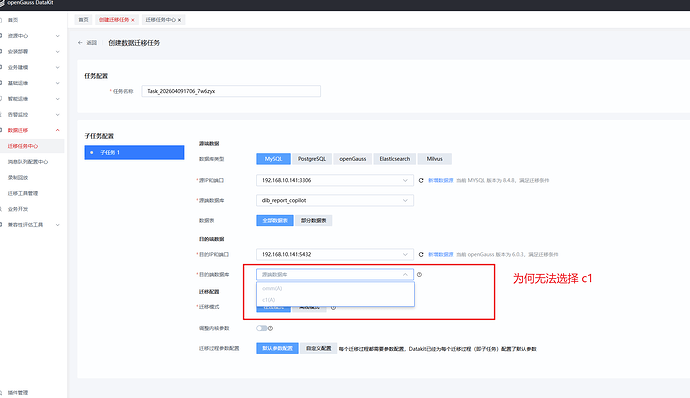This screenshot has height=398, width=690.
Task: Pick c1(A) from target database options
Action: point(335,300)
